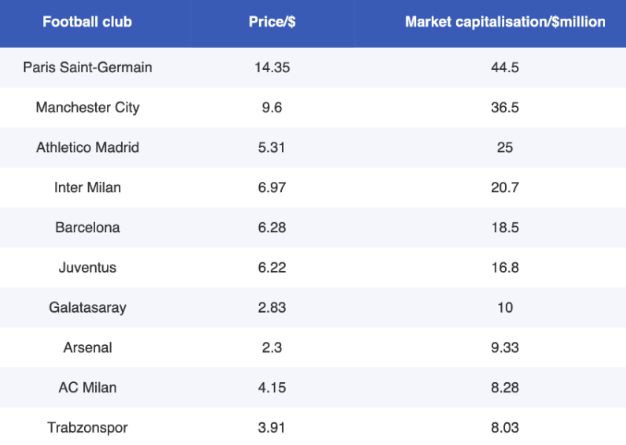The image size is (626, 445).
Task: Click the 44.5 market capitalisation value
Action: coord(505,67)
